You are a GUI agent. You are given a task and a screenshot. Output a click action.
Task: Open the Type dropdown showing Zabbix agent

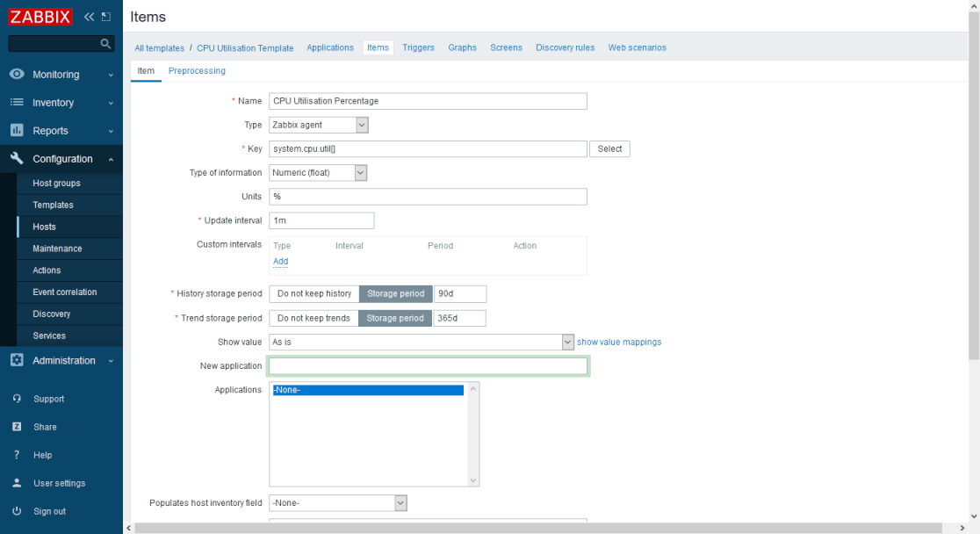click(x=319, y=125)
